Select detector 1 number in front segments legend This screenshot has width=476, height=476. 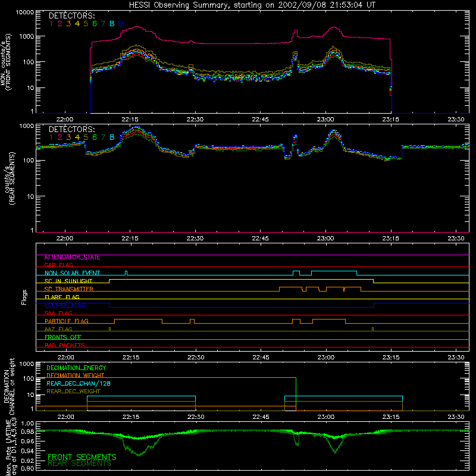pos(51,24)
